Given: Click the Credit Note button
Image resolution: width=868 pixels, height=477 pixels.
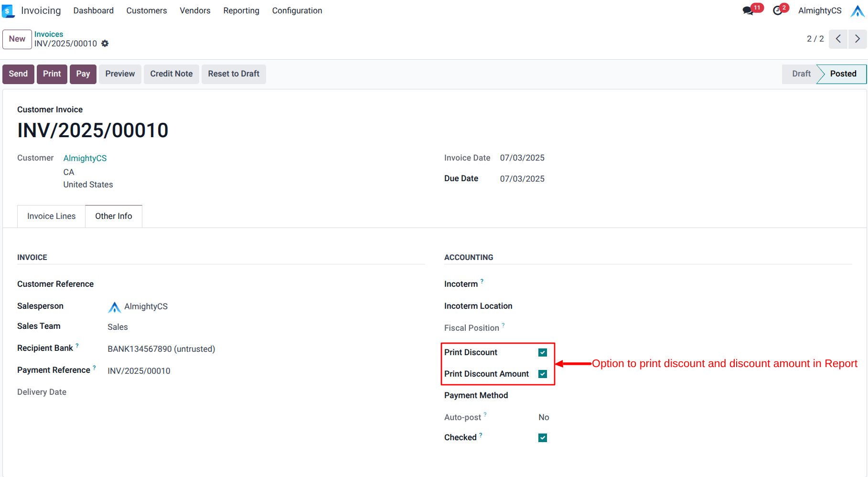Looking at the screenshot, I should (171, 74).
